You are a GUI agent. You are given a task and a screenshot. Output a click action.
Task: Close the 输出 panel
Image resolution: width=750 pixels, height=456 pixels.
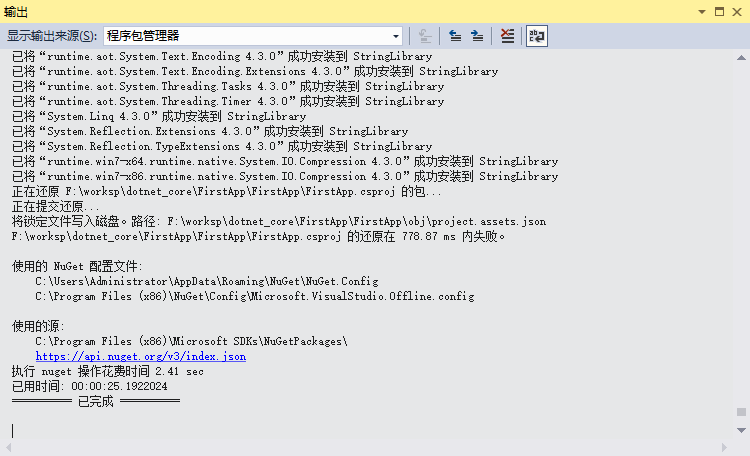(x=738, y=10)
